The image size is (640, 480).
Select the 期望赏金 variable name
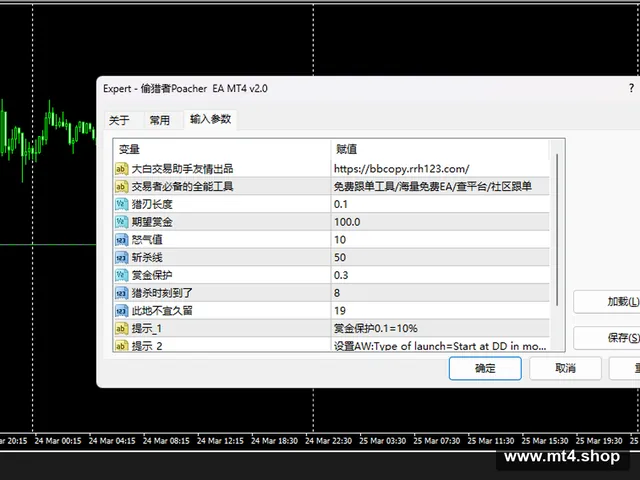coord(152,222)
